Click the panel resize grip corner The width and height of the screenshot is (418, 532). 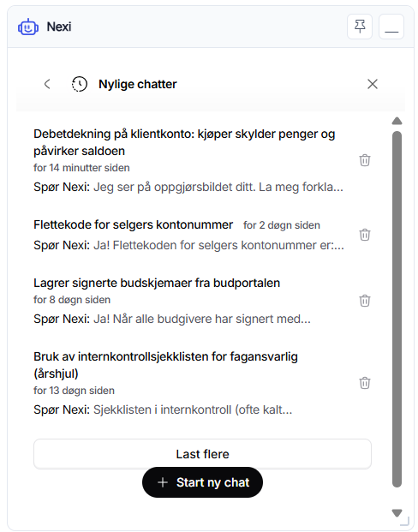(405, 521)
